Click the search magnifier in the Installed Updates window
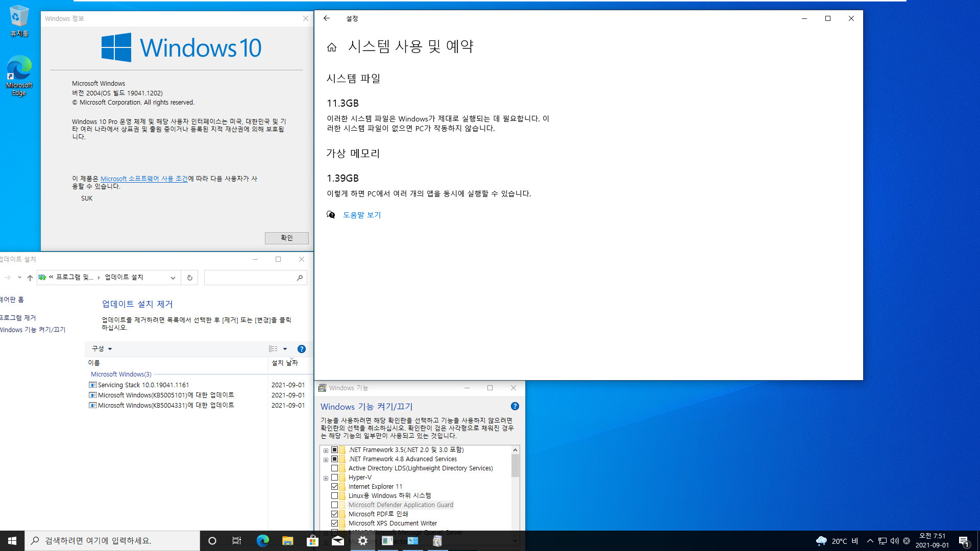 tap(300, 278)
